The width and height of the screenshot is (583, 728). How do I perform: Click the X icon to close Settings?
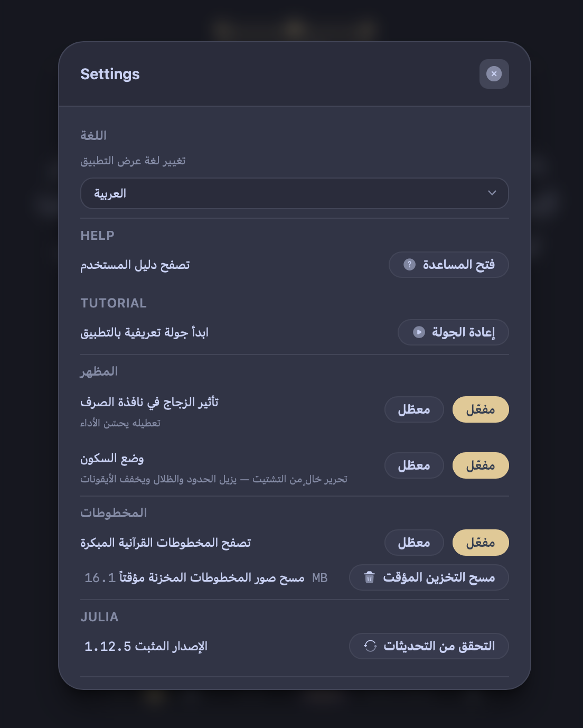point(494,74)
